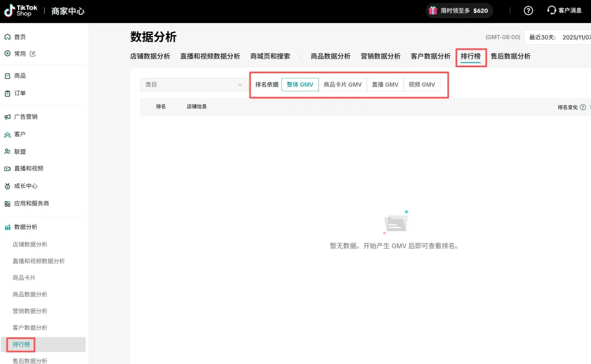Switch to the 店铺数据分析 tab
This screenshot has width=591, height=364.
[x=150, y=56]
